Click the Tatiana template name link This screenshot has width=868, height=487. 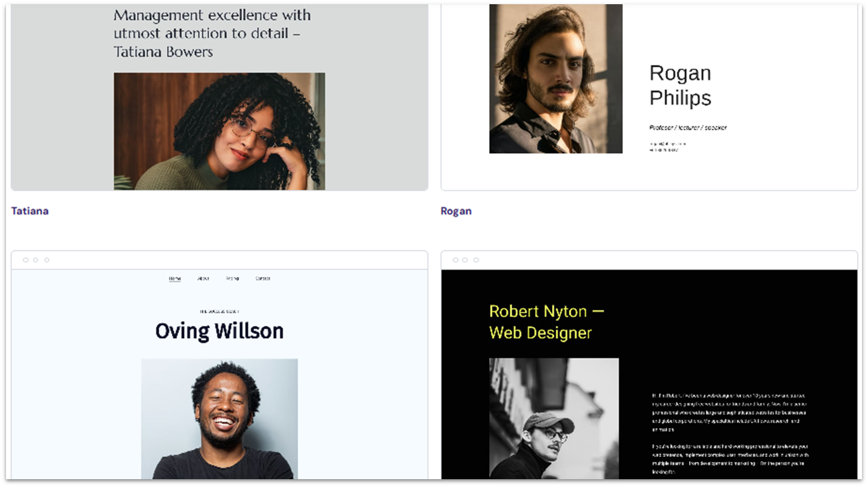point(30,211)
